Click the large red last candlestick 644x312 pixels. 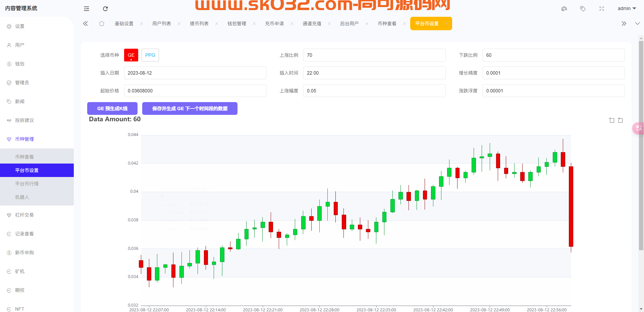pos(571,207)
